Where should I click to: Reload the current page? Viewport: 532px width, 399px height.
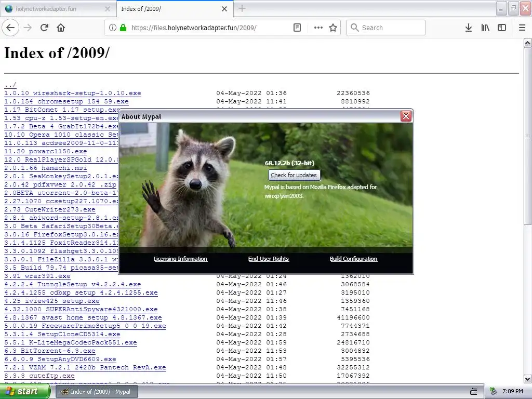tap(44, 28)
